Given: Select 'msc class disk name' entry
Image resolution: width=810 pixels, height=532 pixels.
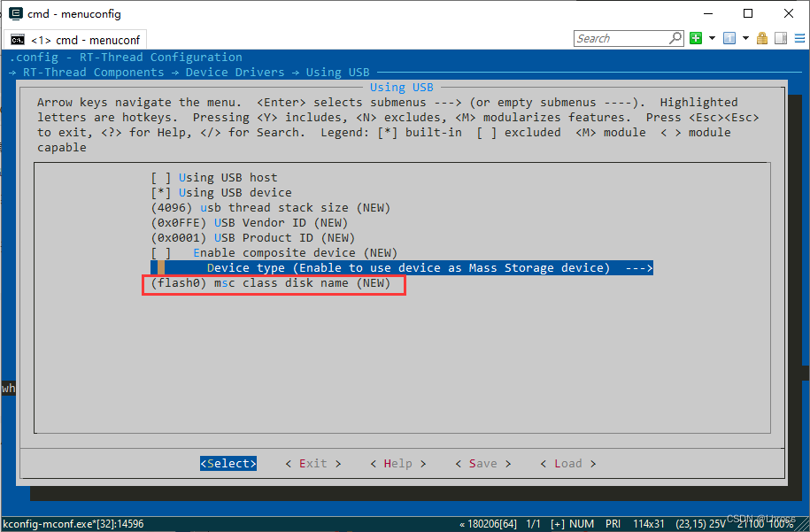Looking at the screenshot, I should click(x=271, y=283).
